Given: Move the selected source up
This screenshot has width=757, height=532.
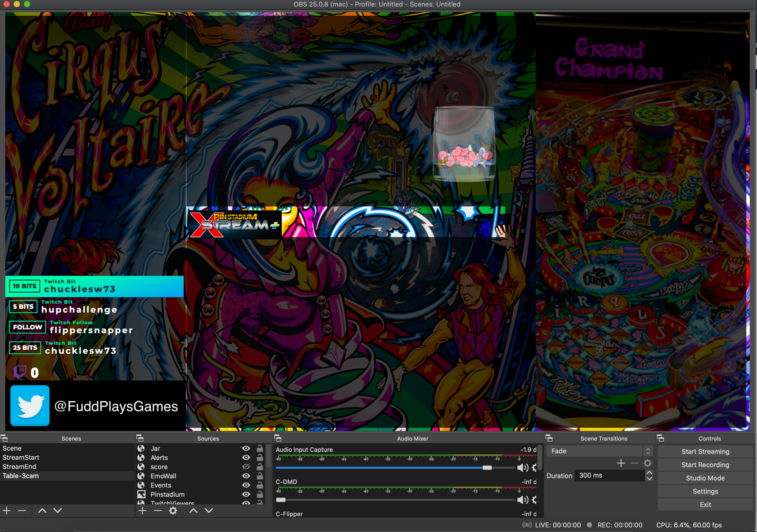Looking at the screenshot, I should point(193,511).
